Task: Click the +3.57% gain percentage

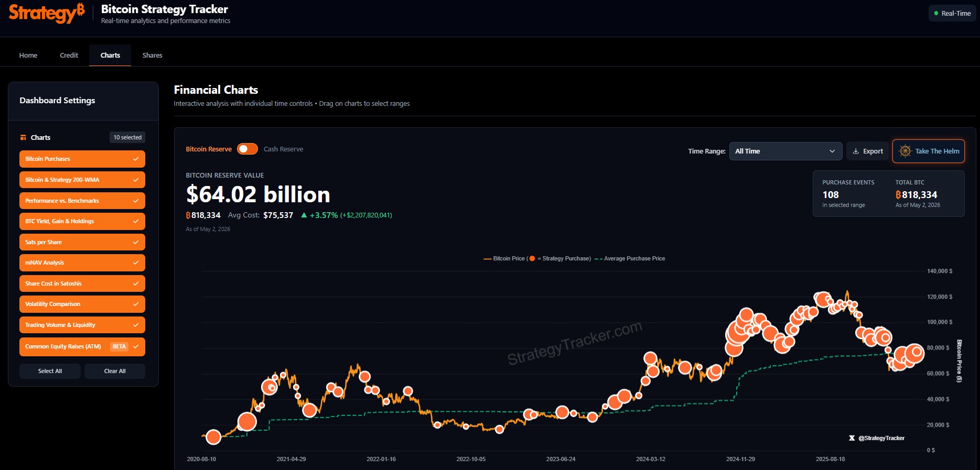Action: [x=324, y=215]
